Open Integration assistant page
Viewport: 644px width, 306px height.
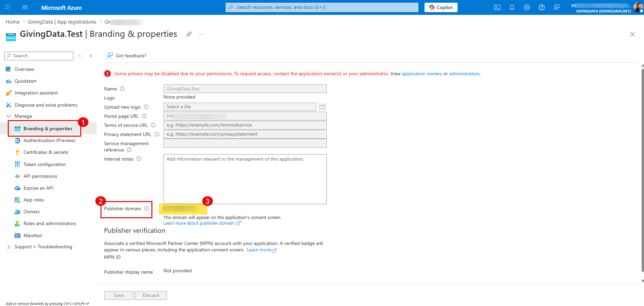(x=36, y=93)
